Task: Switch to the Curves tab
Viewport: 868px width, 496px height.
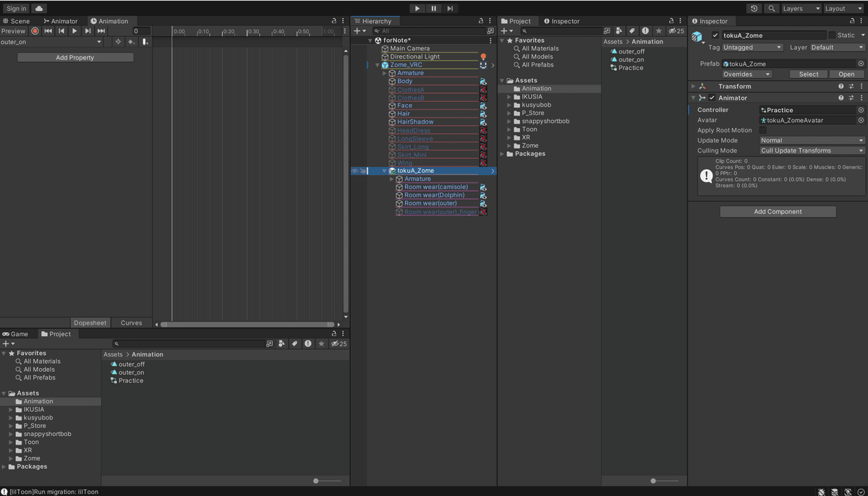Action: pyautogui.click(x=131, y=322)
